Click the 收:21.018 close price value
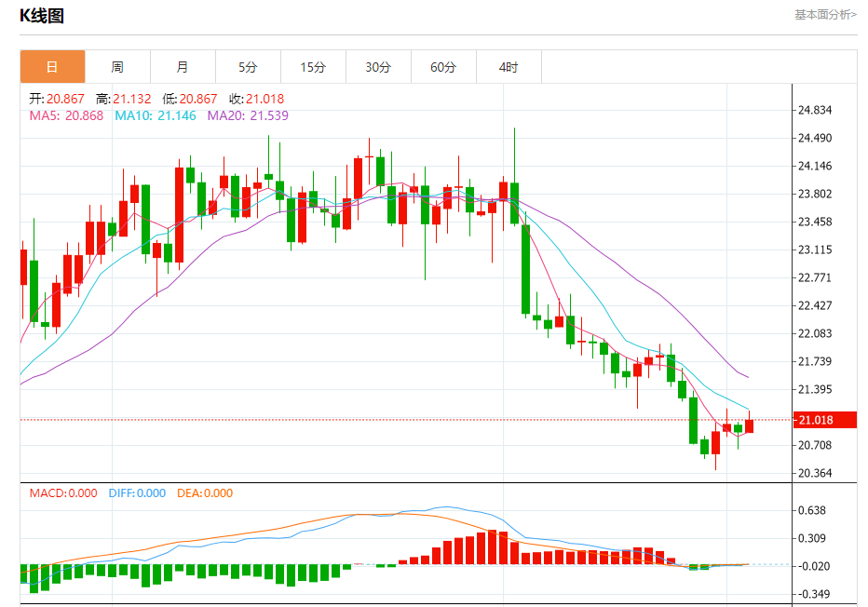Viewport: 868px width, 607px height. (257, 99)
